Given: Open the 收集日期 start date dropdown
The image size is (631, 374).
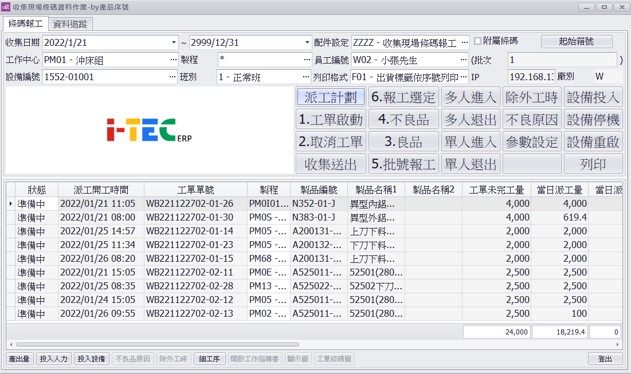Looking at the screenshot, I should tap(173, 42).
